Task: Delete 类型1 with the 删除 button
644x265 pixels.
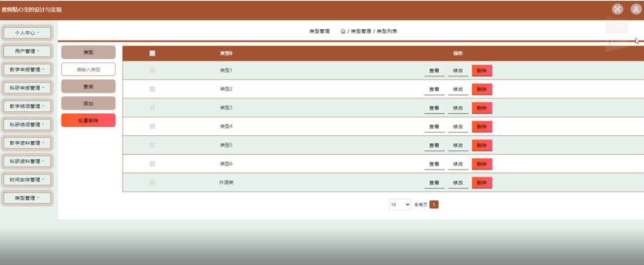Action: (482, 71)
